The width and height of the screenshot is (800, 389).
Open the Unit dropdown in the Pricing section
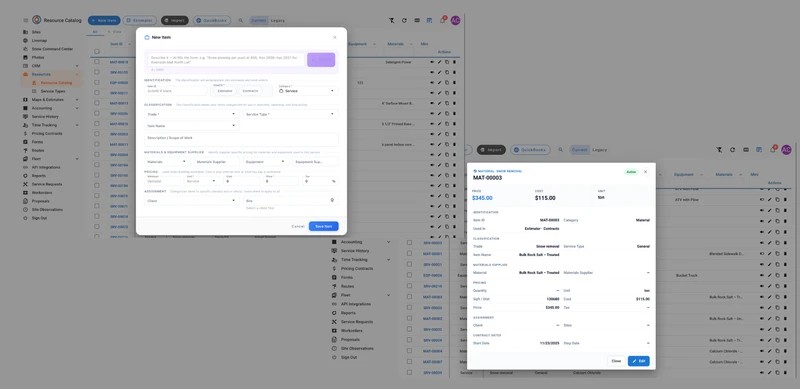[202, 181]
